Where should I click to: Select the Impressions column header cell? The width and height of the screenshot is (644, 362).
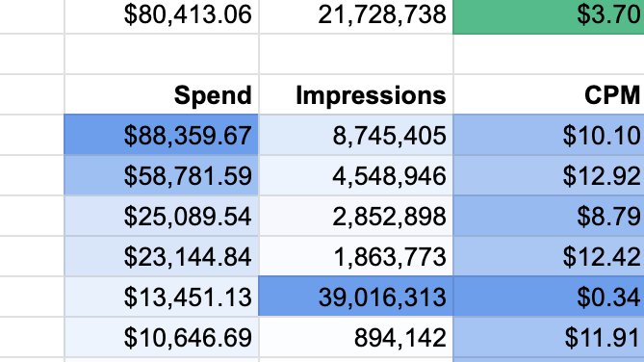[x=355, y=94]
